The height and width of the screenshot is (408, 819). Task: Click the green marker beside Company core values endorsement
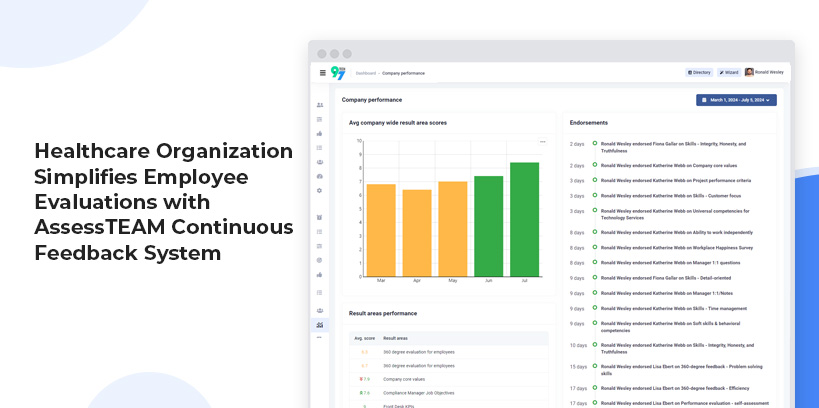pyautogui.click(x=594, y=165)
